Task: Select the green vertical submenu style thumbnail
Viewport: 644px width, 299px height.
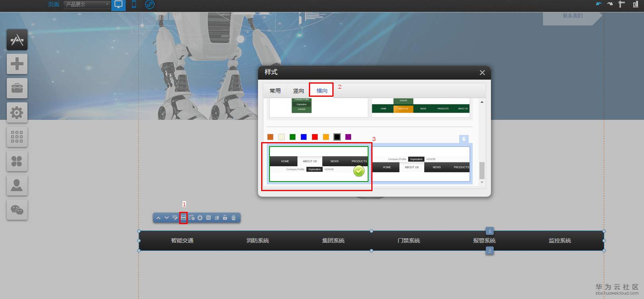Action: (319, 107)
